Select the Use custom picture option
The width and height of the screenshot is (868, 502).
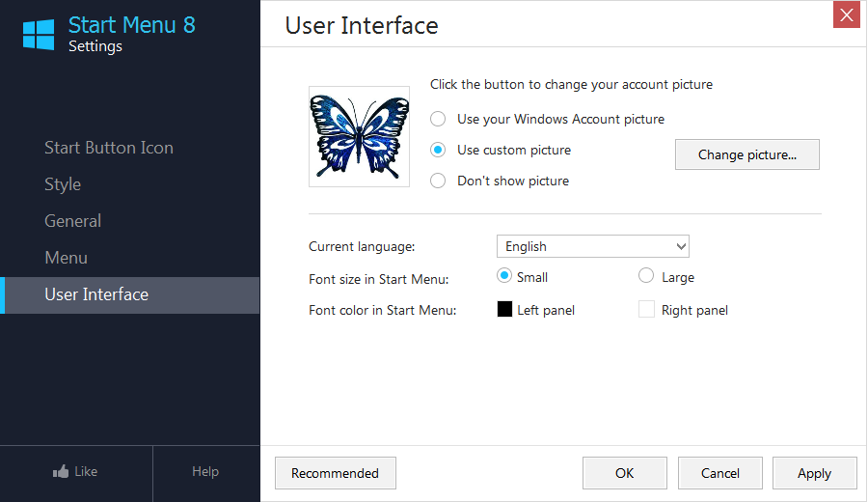tap(438, 151)
